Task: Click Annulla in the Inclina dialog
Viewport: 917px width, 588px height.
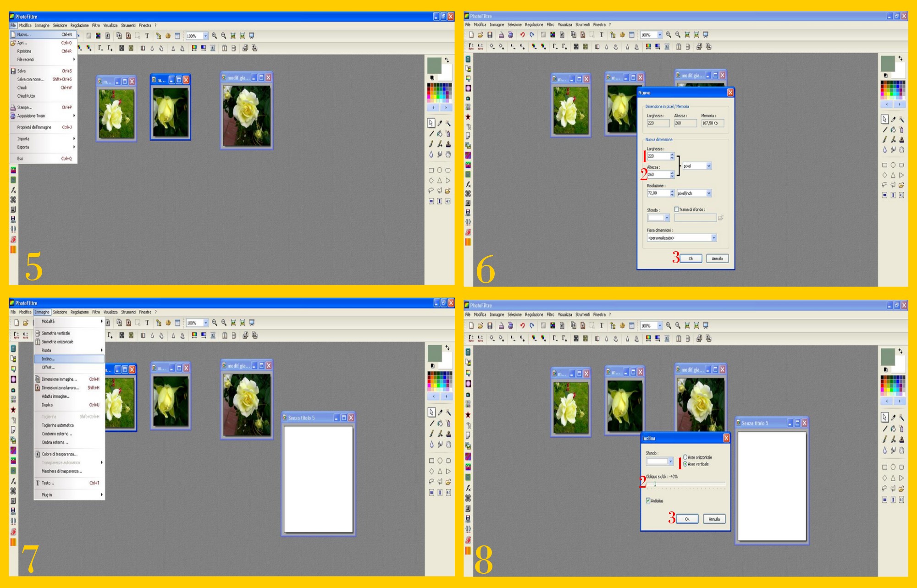Action: coord(714,519)
